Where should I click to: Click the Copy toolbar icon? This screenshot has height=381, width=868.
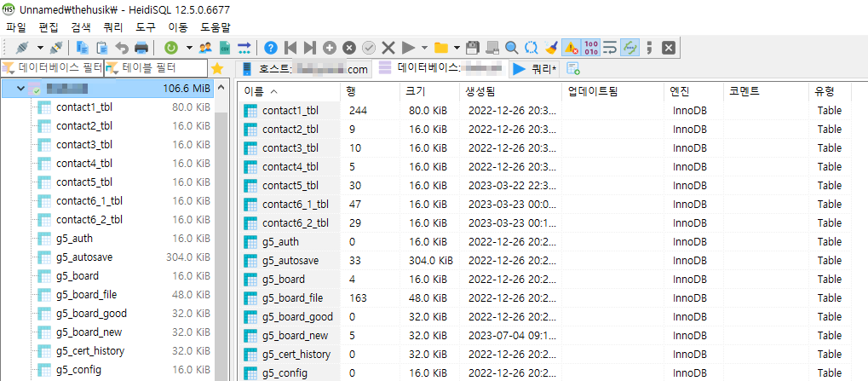click(x=83, y=48)
